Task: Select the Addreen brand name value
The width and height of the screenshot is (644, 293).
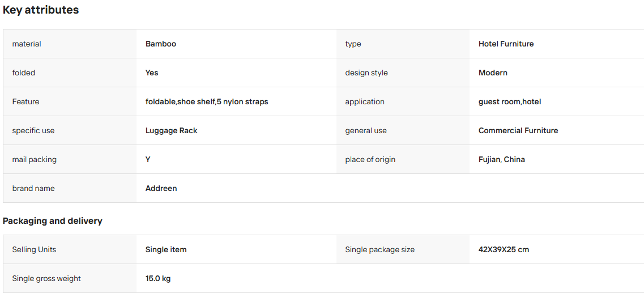Action: [x=161, y=188]
